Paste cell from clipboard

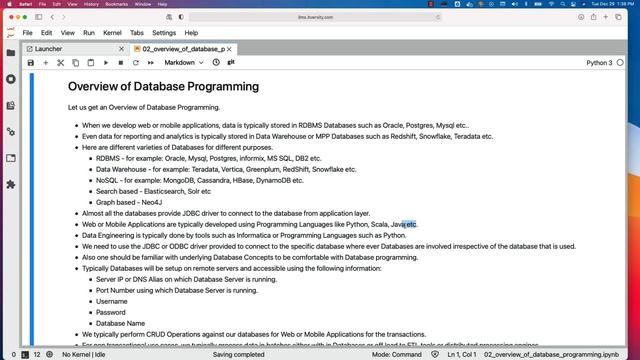click(91, 63)
